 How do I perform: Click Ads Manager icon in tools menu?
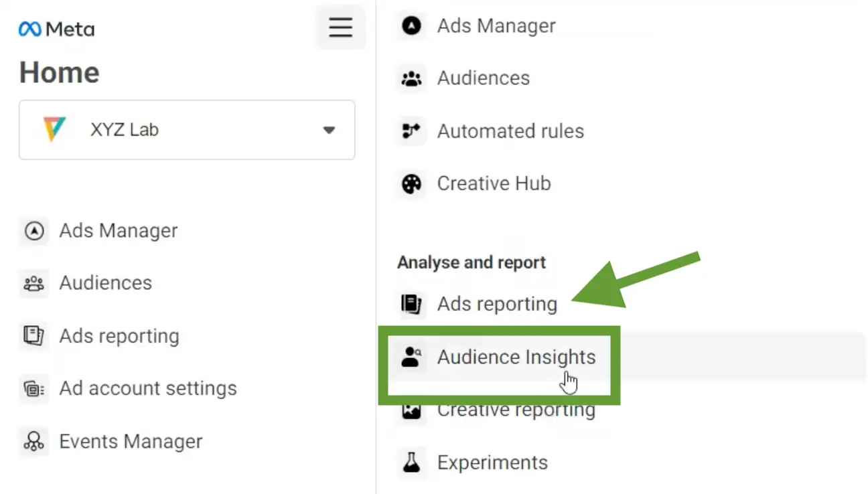(x=411, y=26)
